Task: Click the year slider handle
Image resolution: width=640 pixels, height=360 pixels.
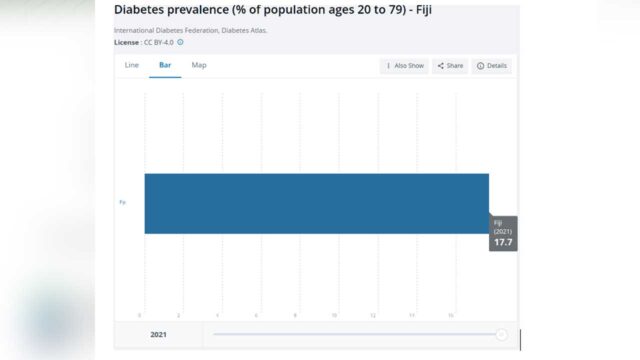Action: pyautogui.click(x=501, y=334)
